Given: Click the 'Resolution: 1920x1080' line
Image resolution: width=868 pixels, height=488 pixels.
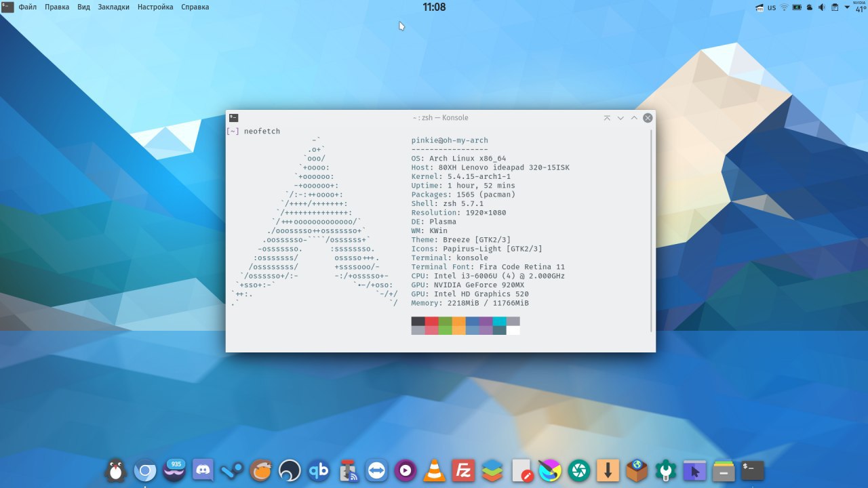Looking at the screenshot, I should [458, 213].
